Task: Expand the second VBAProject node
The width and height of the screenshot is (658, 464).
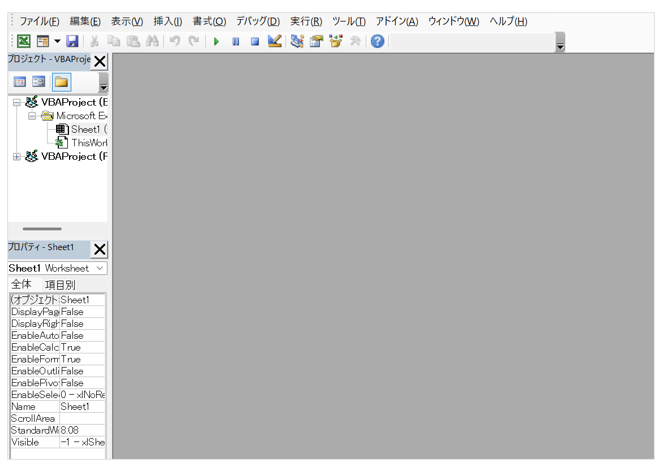Action: click(x=16, y=156)
